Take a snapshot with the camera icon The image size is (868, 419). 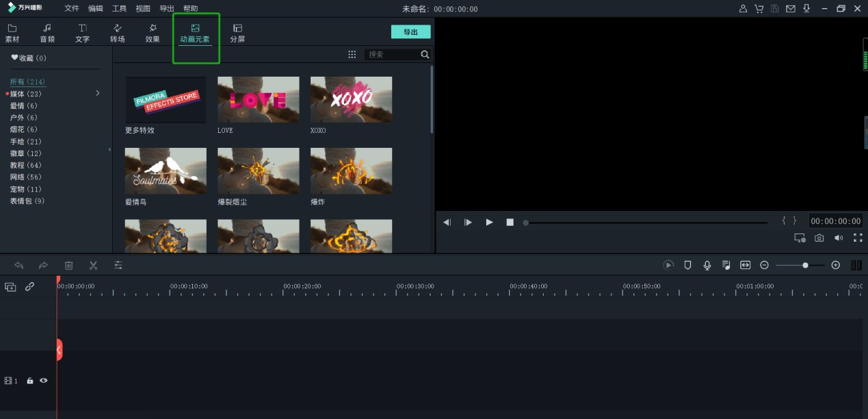(x=819, y=238)
